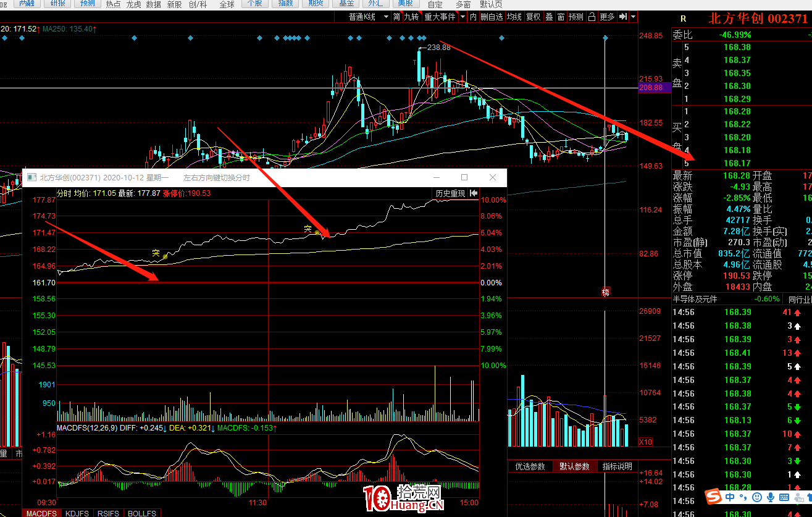Click the 个股 top button
The image size is (812, 517).
coord(254,4)
